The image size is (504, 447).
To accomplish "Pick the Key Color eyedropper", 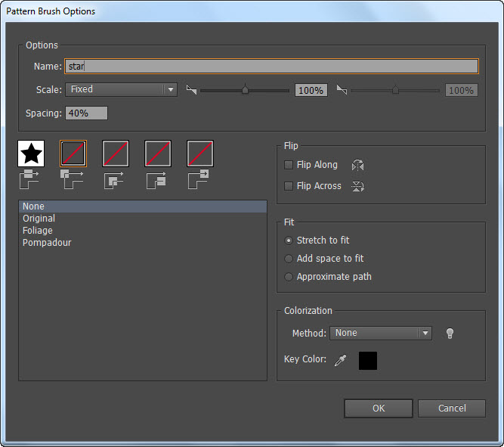I will coord(340,360).
